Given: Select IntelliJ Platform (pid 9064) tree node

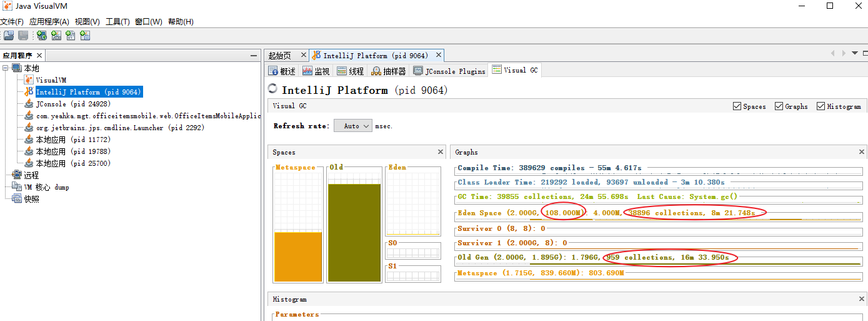Looking at the screenshot, I should point(83,92).
